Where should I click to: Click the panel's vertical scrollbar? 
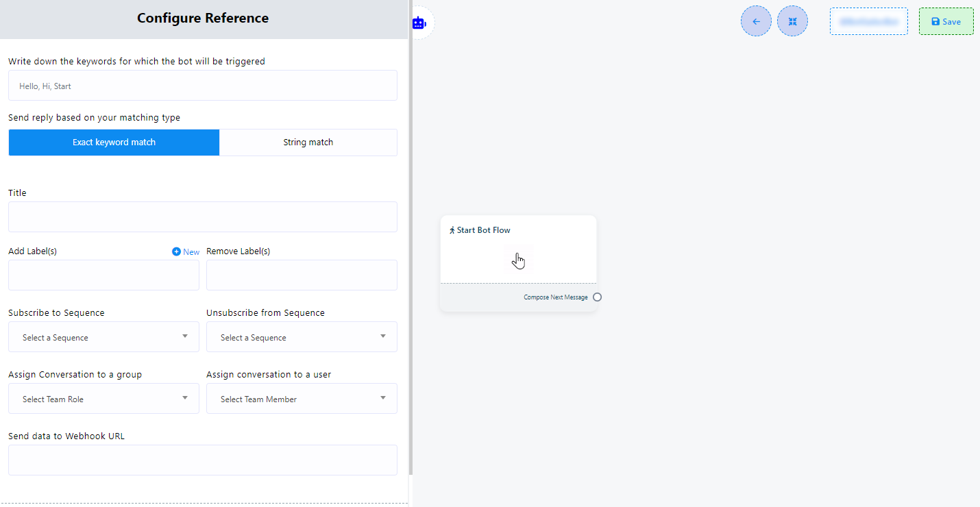point(411,240)
